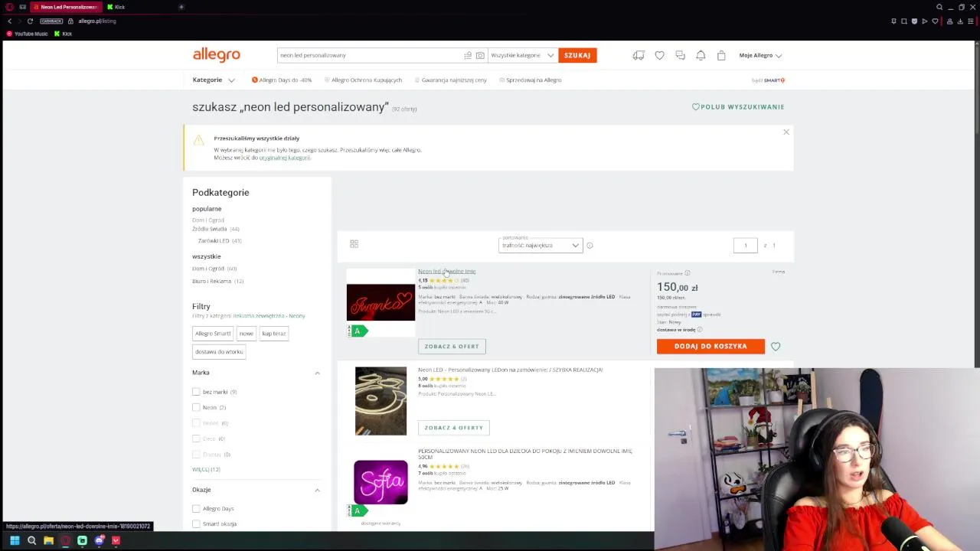Toggle the 'Allegro Smart!' filter chip
Image resolution: width=980 pixels, height=551 pixels.
[213, 334]
